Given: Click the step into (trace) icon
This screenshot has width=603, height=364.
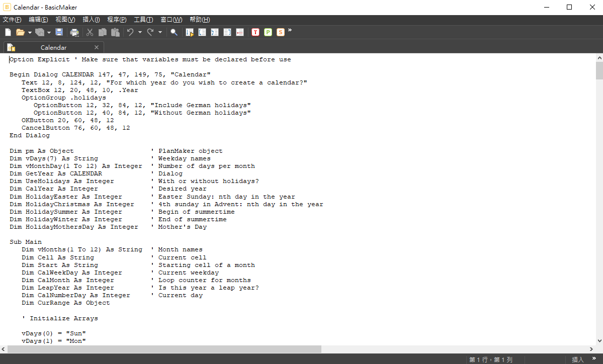Looking at the screenshot, I should pyautogui.click(x=202, y=32).
